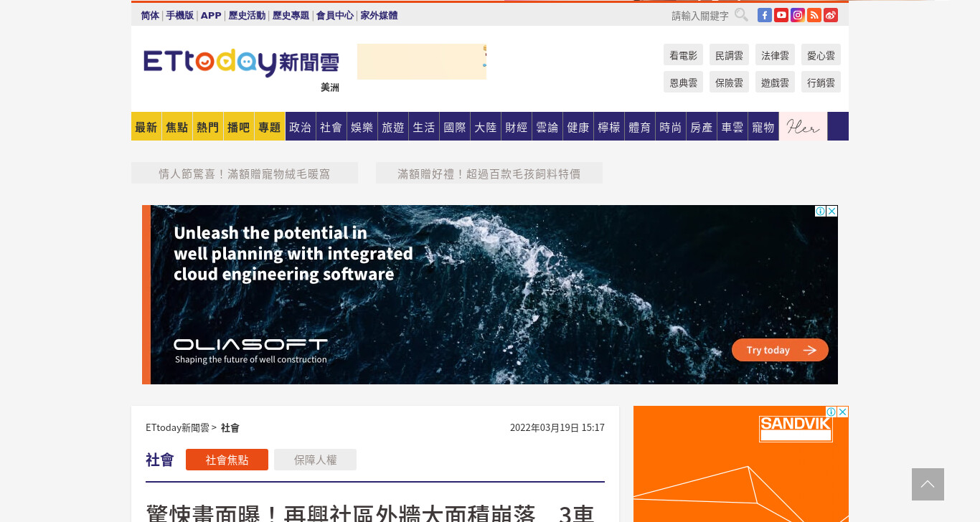Viewport: 980px width, 522px height.
Task: Click the Her channel logo
Action: coord(803,126)
